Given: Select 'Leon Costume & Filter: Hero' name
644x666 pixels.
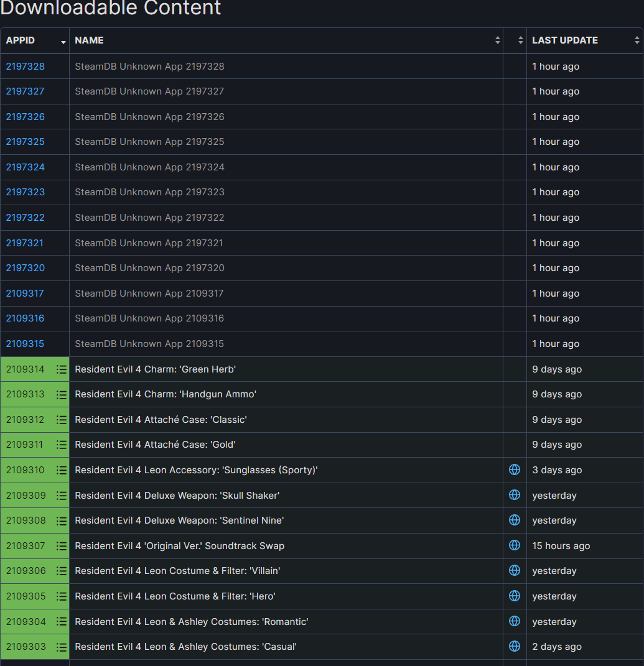Looking at the screenshot, I should 175,596.
